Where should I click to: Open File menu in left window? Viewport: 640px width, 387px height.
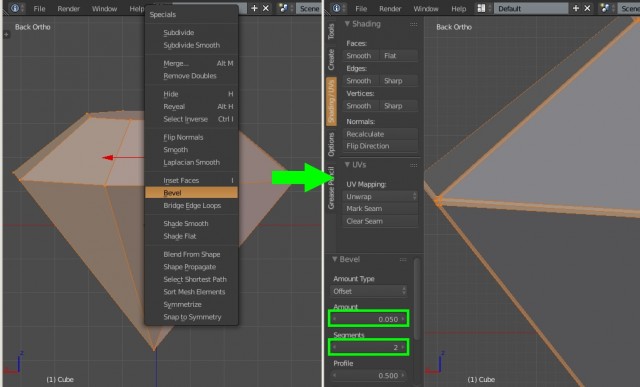click(39, 9)
